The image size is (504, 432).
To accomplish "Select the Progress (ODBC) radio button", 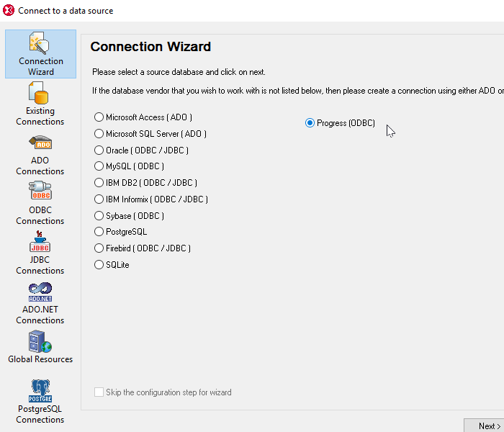I will (310, 123).
